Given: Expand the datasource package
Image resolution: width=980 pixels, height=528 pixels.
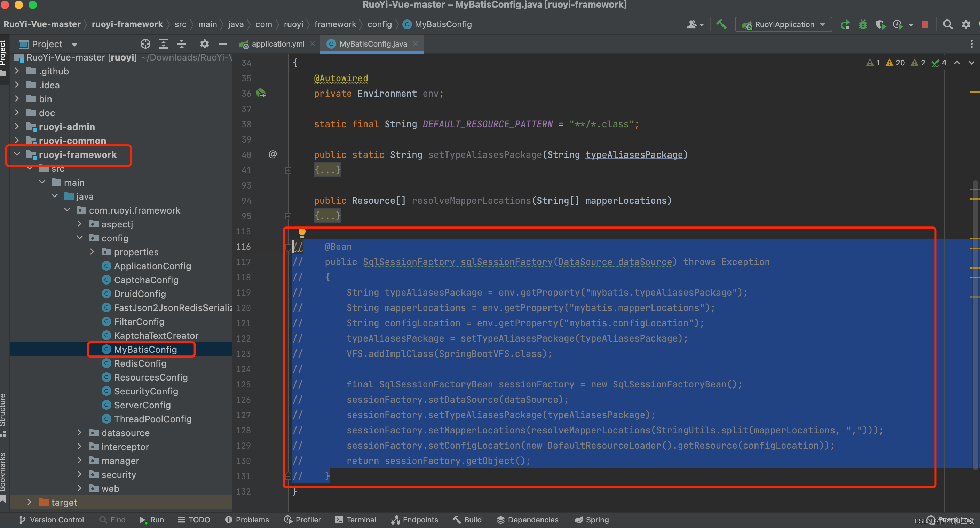Looking at the screenshot, I should click(79, 433).
